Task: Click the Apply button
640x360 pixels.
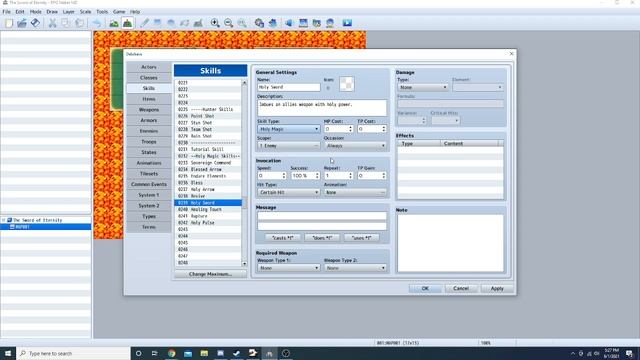Action: coord(497,289)
